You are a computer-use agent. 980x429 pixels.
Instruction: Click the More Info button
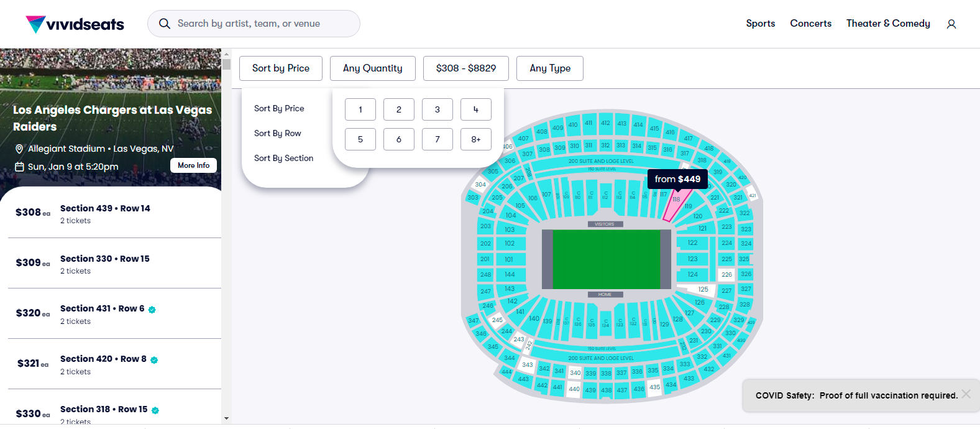[x=193, y=165]
